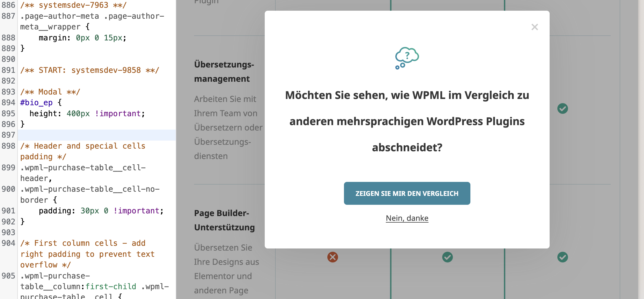This screenshot has height=299, width=644.
Task: Click the red cross in Page Builder row
Action: click(333, 257)
